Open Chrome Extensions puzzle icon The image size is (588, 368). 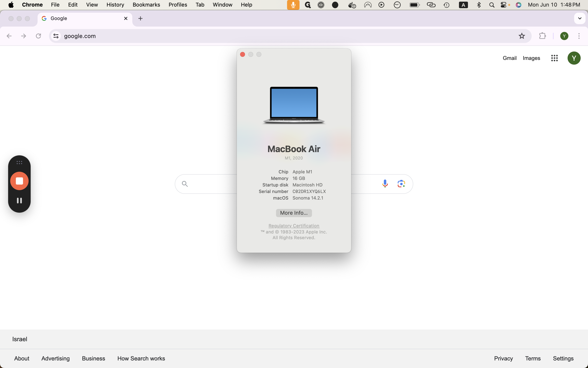click(542, 36)
